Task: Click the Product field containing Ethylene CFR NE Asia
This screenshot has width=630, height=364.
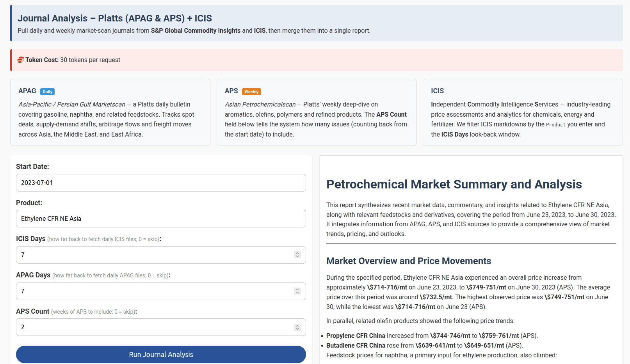Action: [161, 218]
